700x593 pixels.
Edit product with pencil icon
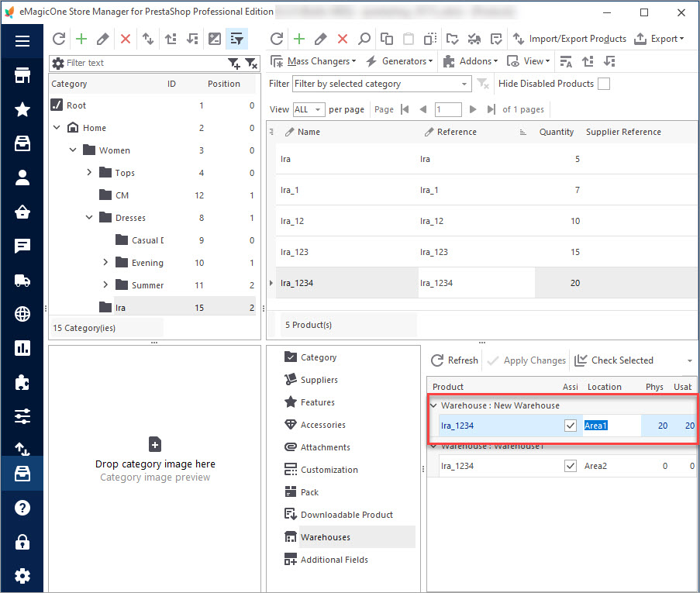(320, 39)
